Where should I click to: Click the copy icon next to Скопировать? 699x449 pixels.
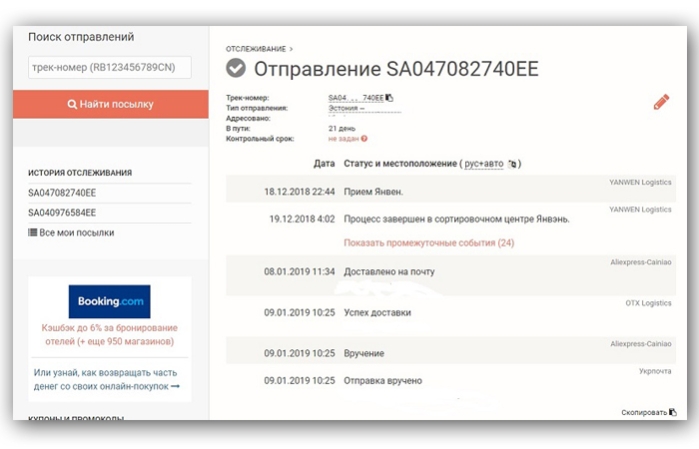pos(673,412)
